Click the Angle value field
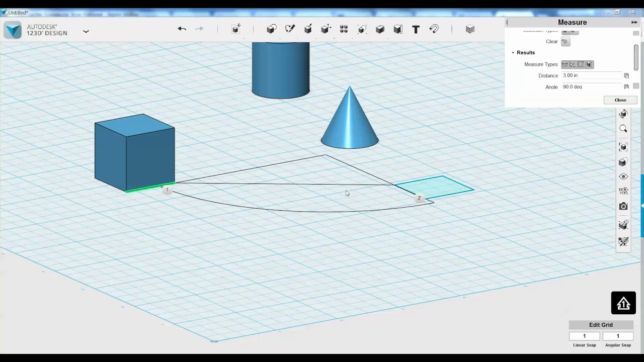 pyautogui.click(x=592, y=86)
